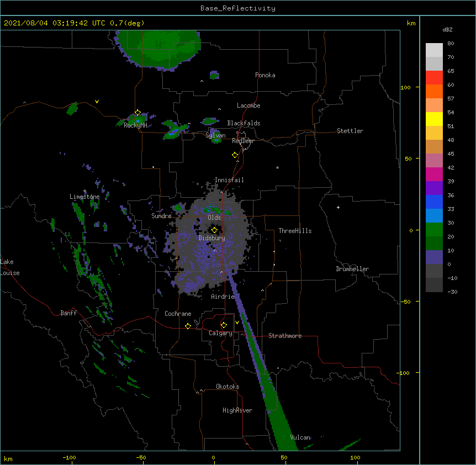Select the slate-purple 0-10 dBZ legend color
Image resolution: width=476 pixels, height=465 pixels.
(434, 257)
